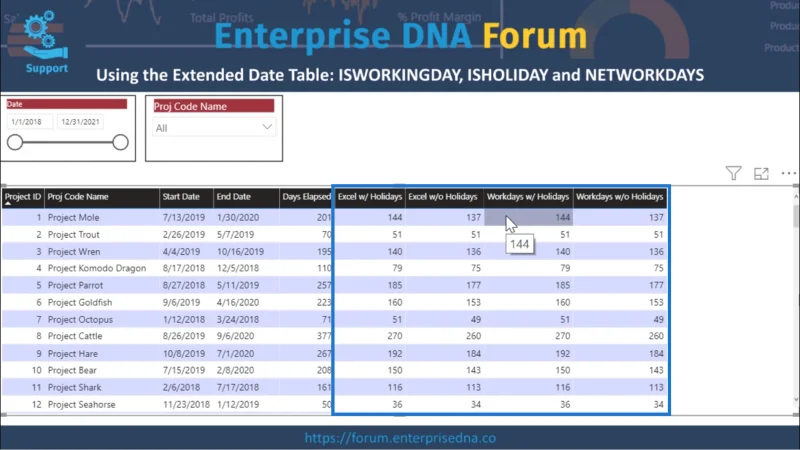
Task: Expand the Proj Code Name dropdown
Action: (x=267, y=127)
